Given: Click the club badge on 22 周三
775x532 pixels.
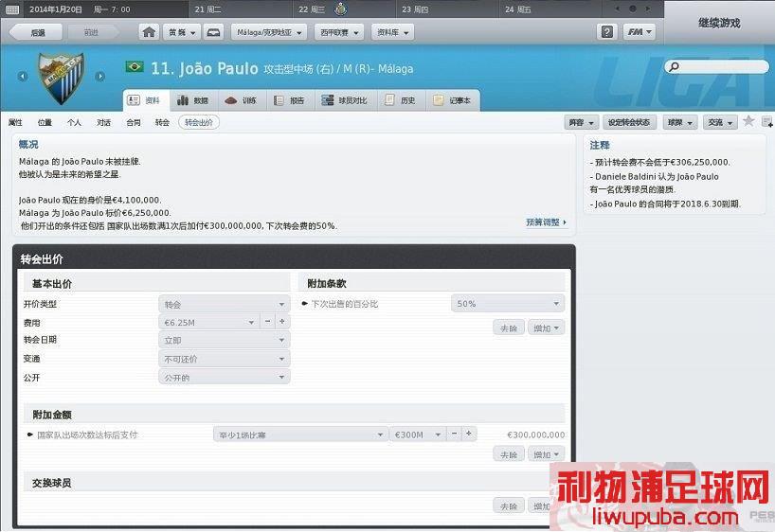Looking at the screenshot, I should (x=340, y=9).
